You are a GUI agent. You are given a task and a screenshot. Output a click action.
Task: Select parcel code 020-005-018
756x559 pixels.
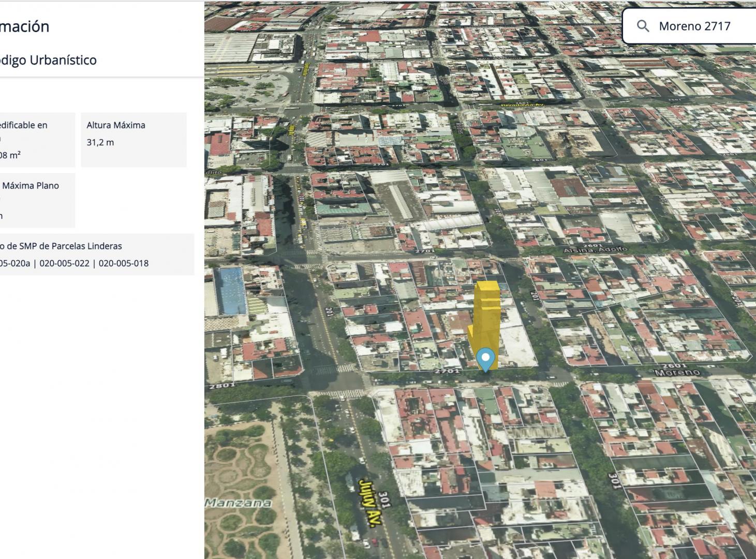124,263
